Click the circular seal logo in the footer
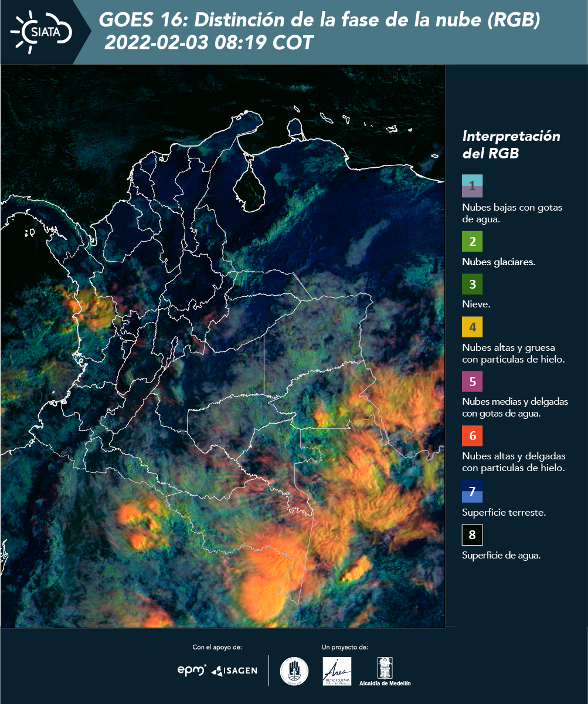The width and height of the screenshot is (588, 704). tap(294, 671)
